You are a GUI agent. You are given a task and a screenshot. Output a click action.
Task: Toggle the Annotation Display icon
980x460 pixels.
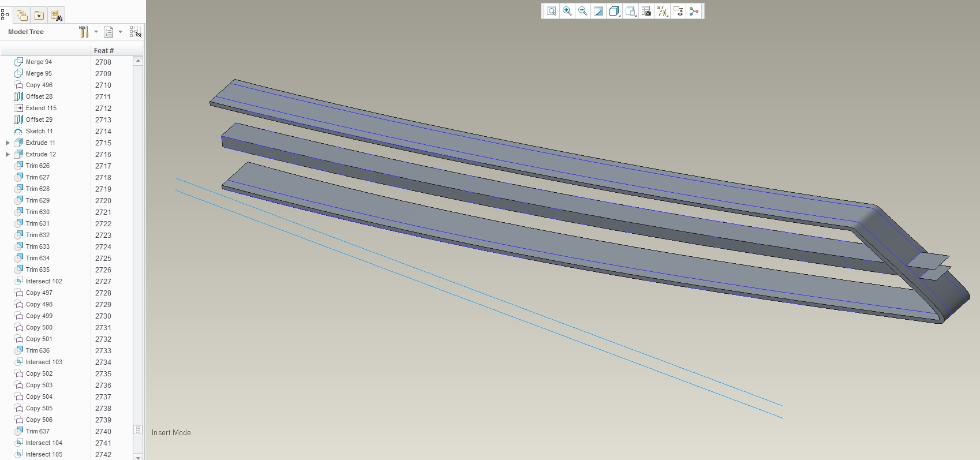tap(678, 11)
